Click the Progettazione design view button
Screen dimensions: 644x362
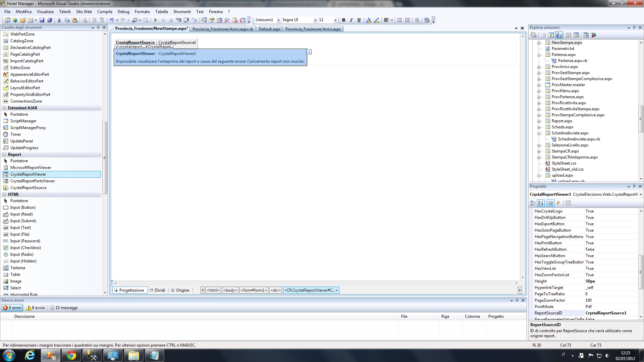(129, 290)
